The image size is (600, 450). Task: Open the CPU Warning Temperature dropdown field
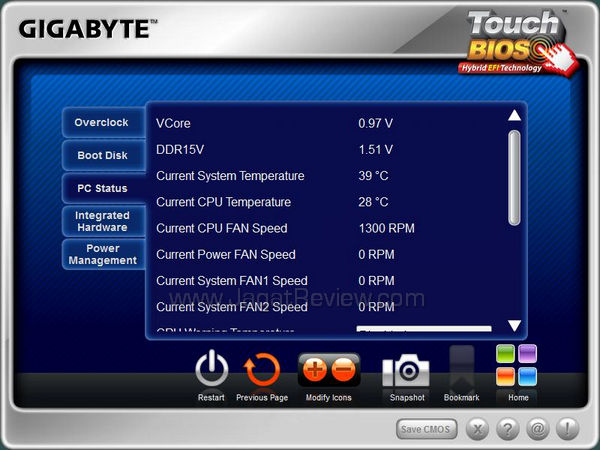424,329
